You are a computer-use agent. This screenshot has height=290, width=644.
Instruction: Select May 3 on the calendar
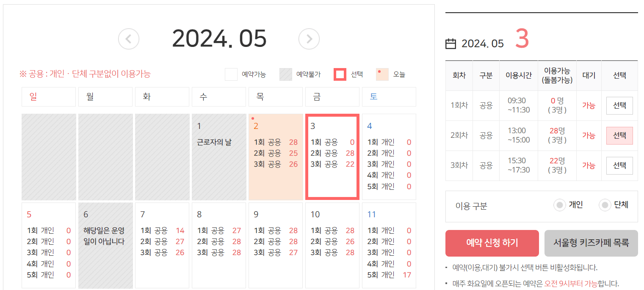coord(332,156)
